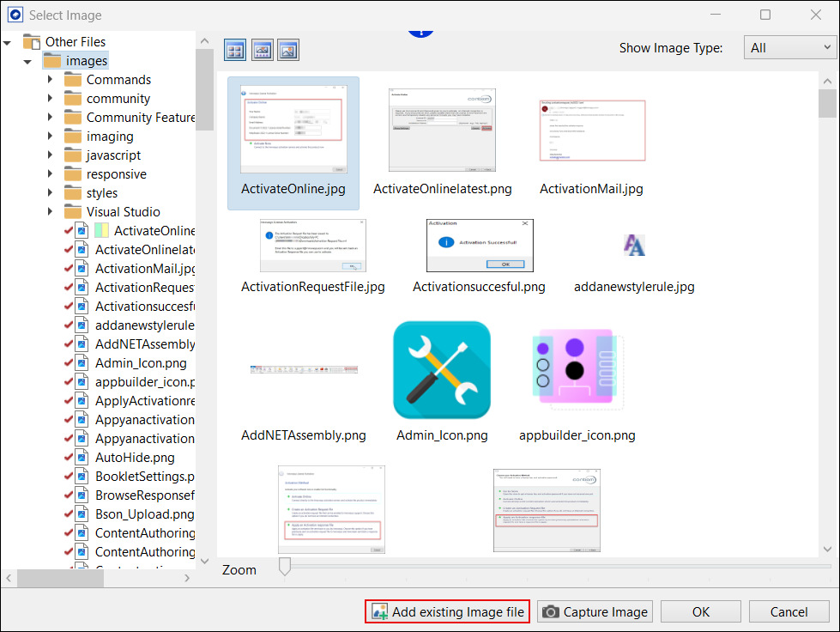
Task: Select Bson_Upload.png in the file tree
Action: point(144,514)
